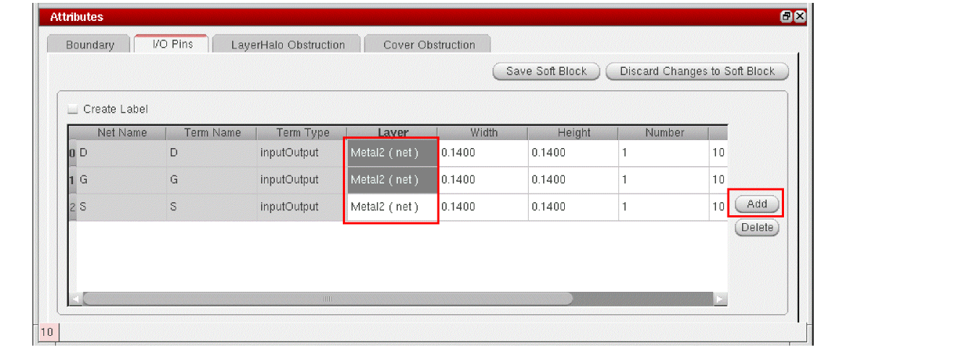980x346 pixels.
Task: Delete the selected pin row
Action: 757,228
